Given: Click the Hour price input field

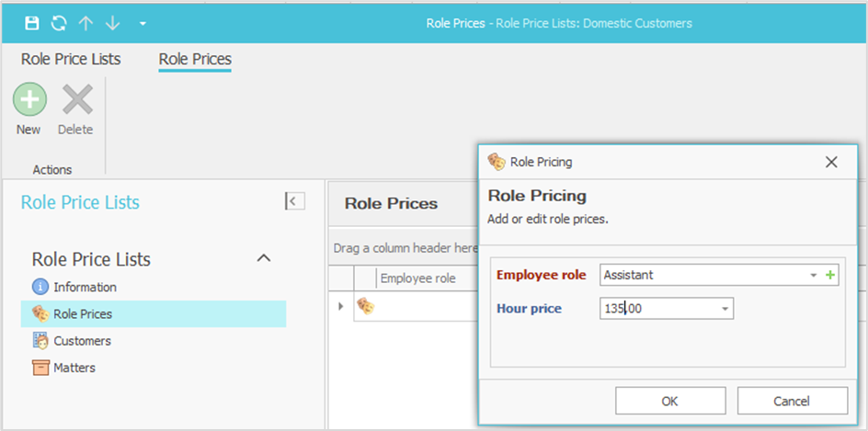Looking at the screenshot, I should pos(657,309).
